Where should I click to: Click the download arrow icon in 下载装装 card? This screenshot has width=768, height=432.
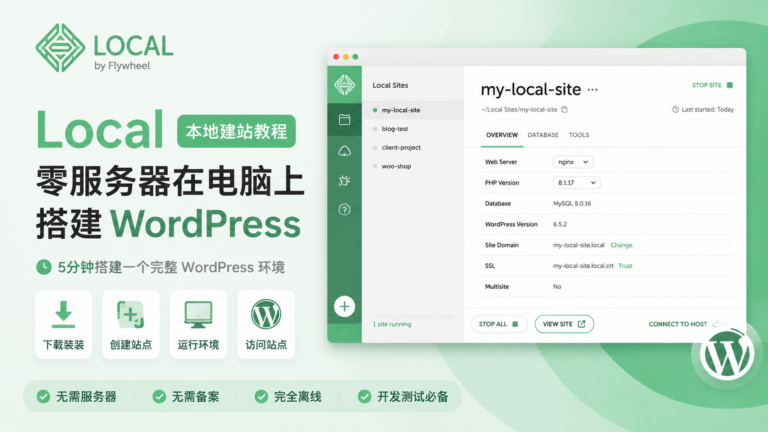tap(64, 314)
